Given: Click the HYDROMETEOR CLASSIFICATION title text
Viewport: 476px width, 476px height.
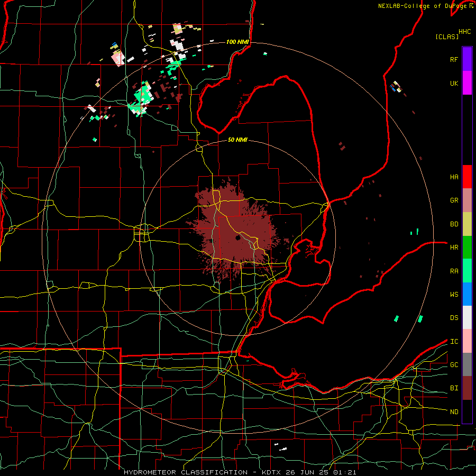Looking at the screenshot, I should click(186, 472).
